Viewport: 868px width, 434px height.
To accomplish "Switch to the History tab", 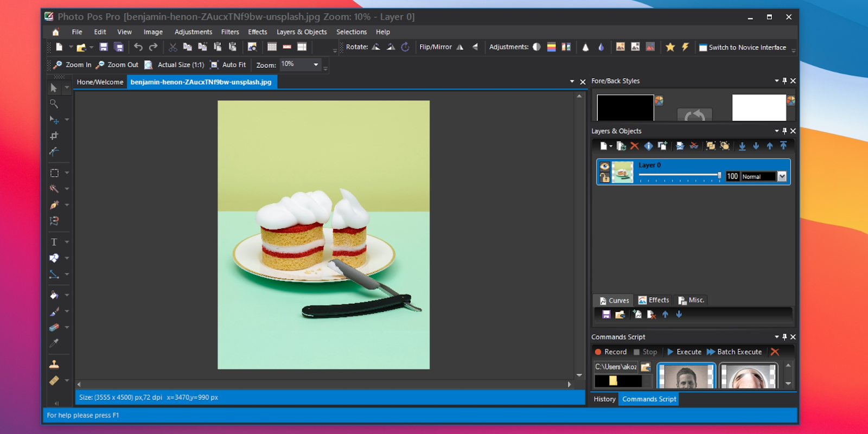I will point(604,399).
